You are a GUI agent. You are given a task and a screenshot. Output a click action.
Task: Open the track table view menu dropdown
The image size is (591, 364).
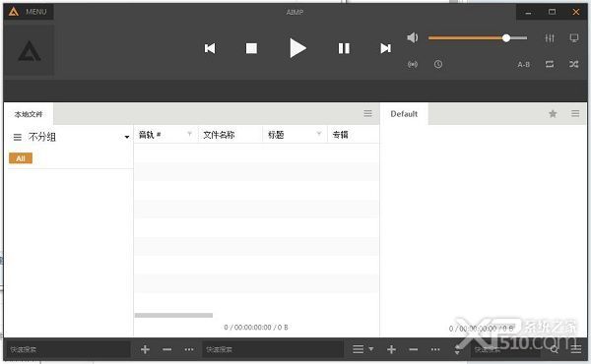coord(362,349)
